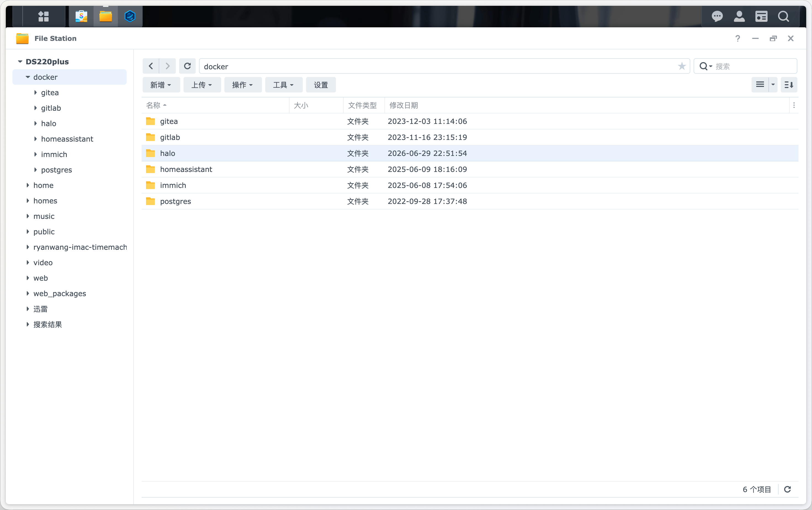Select web in the folder tree
Image resolution: width=812 pixels, height=510 pixels.
(x=41, y=278)
